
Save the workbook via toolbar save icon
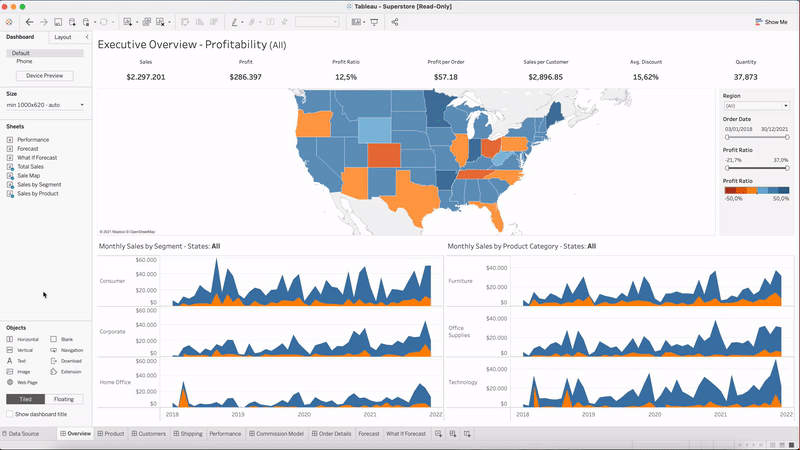point(58,22)
